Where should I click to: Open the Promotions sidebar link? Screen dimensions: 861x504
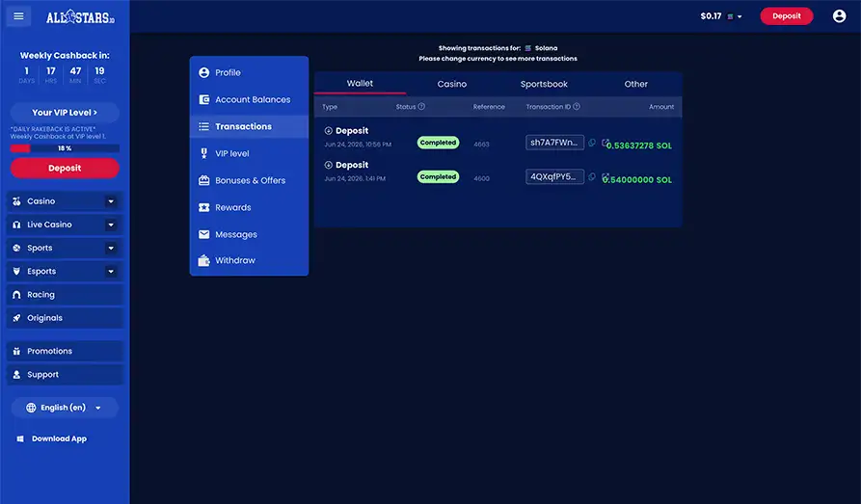point(65,351)
